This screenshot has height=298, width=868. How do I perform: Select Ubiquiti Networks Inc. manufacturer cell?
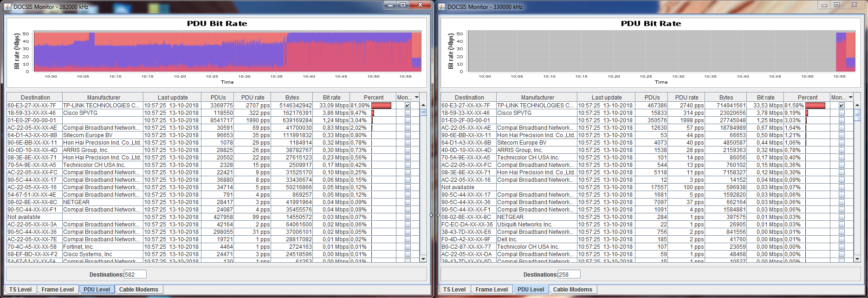click(x=537, y=225)
